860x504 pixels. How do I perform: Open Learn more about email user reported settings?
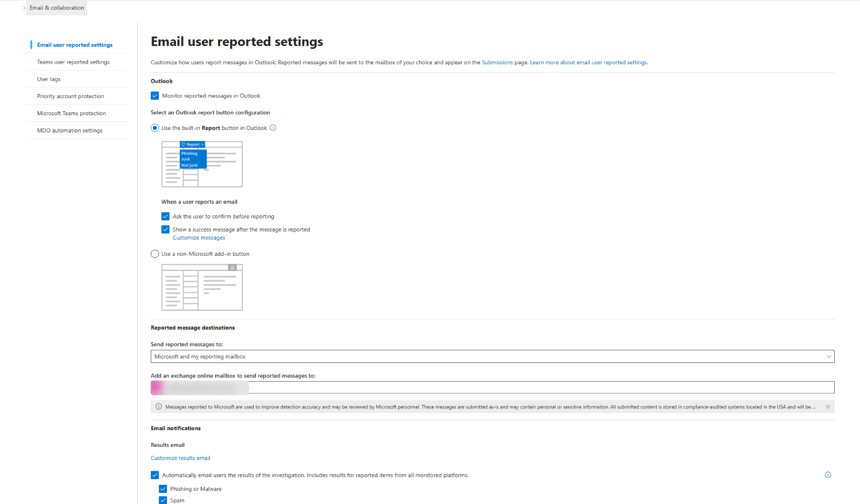(589, 63)
